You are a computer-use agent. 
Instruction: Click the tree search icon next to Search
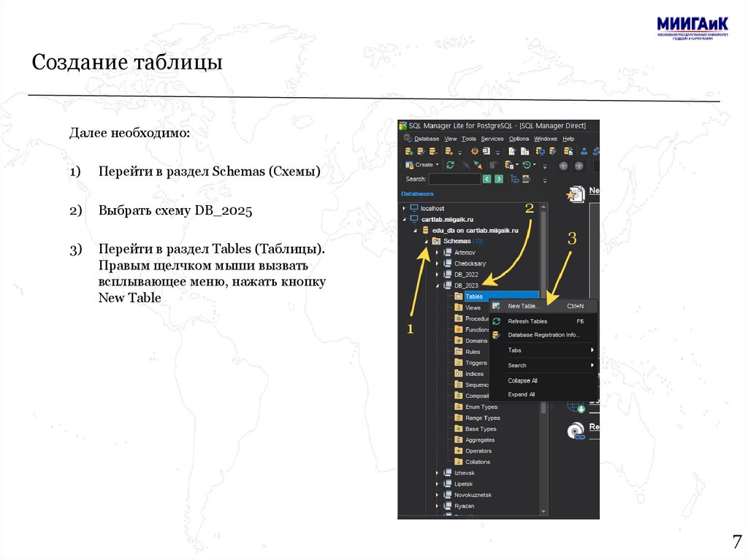tap(515, 179)
